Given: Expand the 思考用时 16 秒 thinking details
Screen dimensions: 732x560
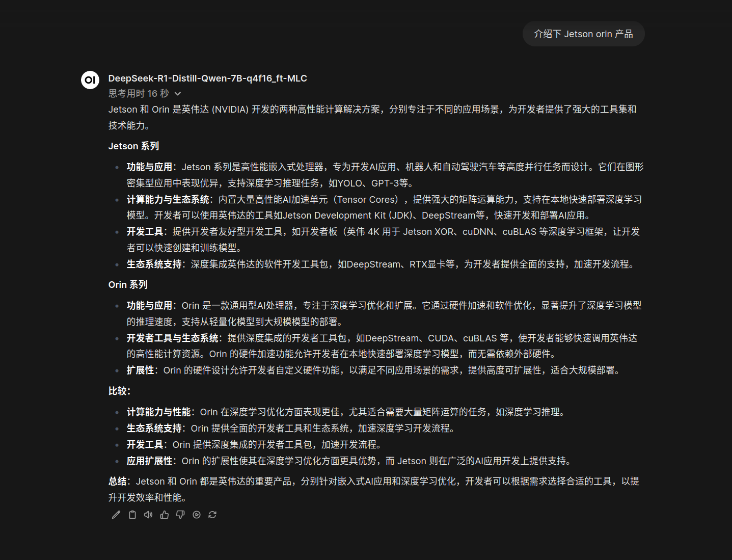Looking at the screenshot, I should 145,93.
